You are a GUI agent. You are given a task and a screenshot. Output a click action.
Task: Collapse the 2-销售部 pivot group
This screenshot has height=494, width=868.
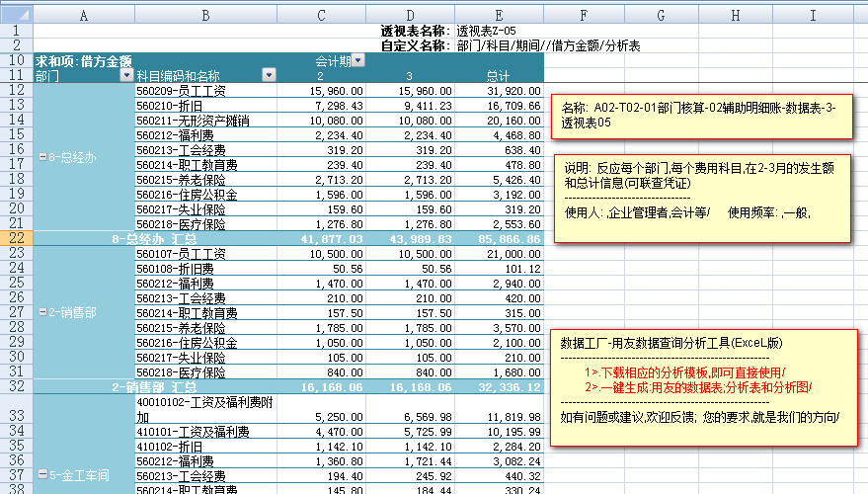[x=39, y=311]
